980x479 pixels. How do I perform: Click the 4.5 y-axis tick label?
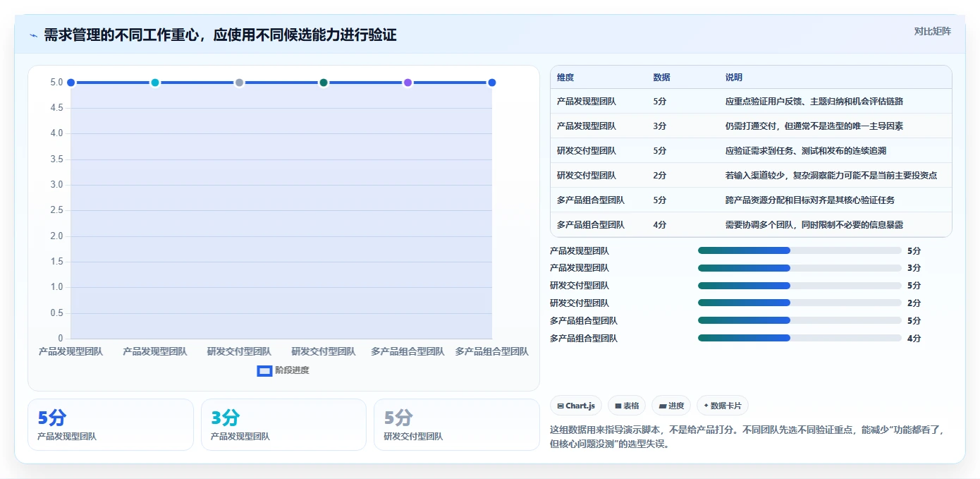pyautogui.click(x=57, y=108)
